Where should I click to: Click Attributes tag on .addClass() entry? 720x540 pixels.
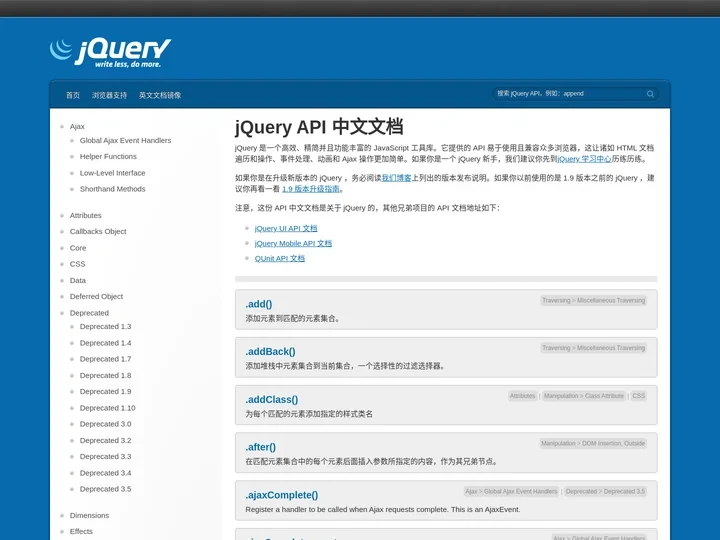coord(523,396)
